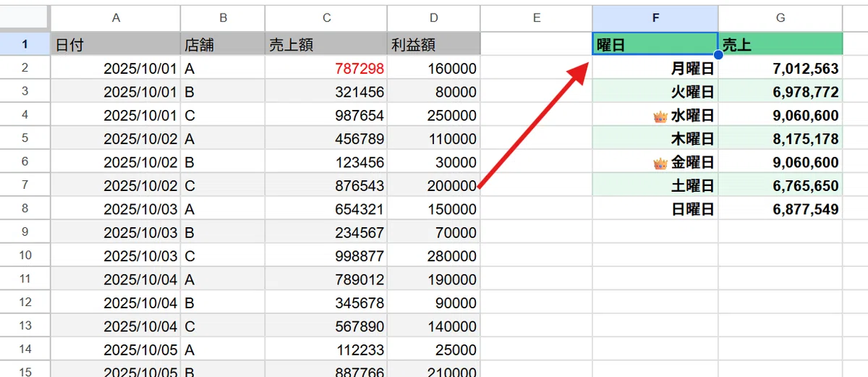868x377 pixels.
Task: Select column A header
Action: tap(116, 18)
